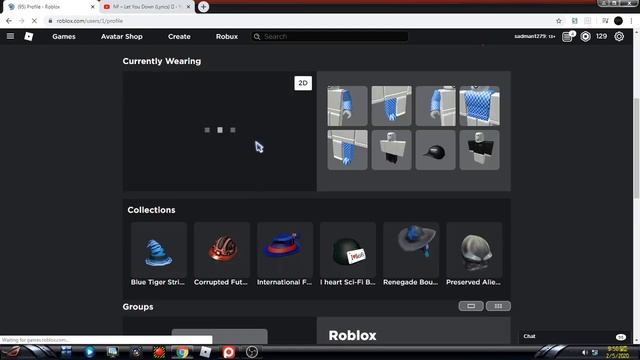The image size is (640, 360).
Task: Open the Chat panel bar
Action: [577, 336]
